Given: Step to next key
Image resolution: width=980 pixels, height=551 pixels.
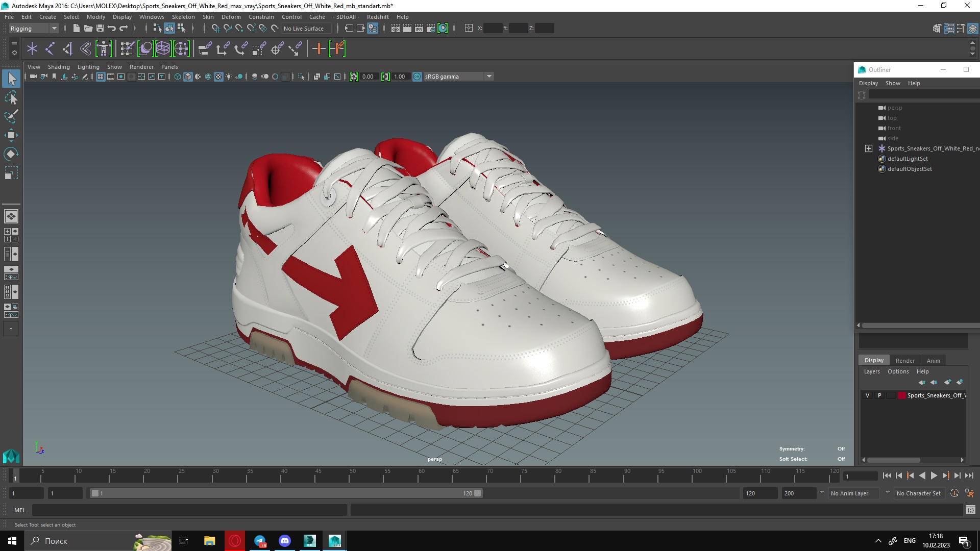Looking at the screenshot, I should (x=945, y=475).
